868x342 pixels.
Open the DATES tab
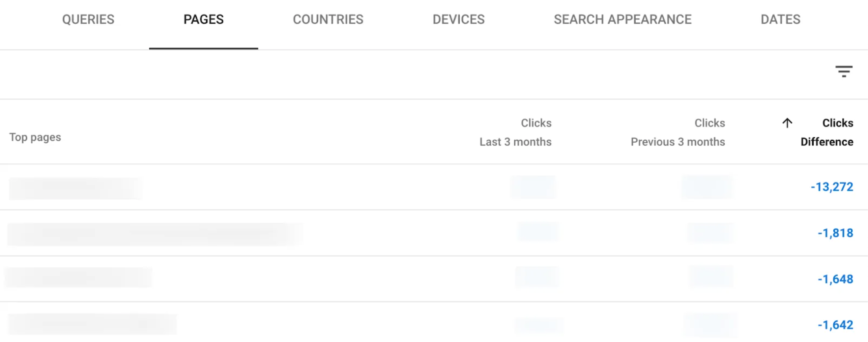pyautogui.click(x=781, y=20)
